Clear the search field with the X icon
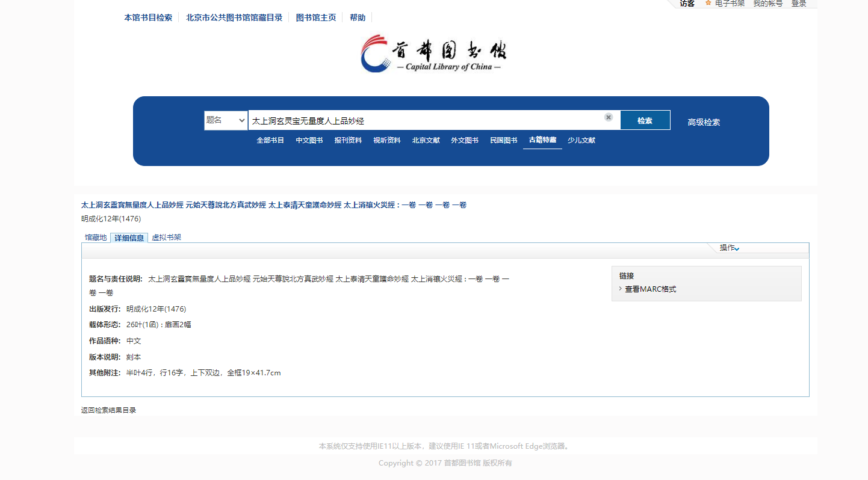The height and width of the screenshot is (480, 868). point(609,117)
